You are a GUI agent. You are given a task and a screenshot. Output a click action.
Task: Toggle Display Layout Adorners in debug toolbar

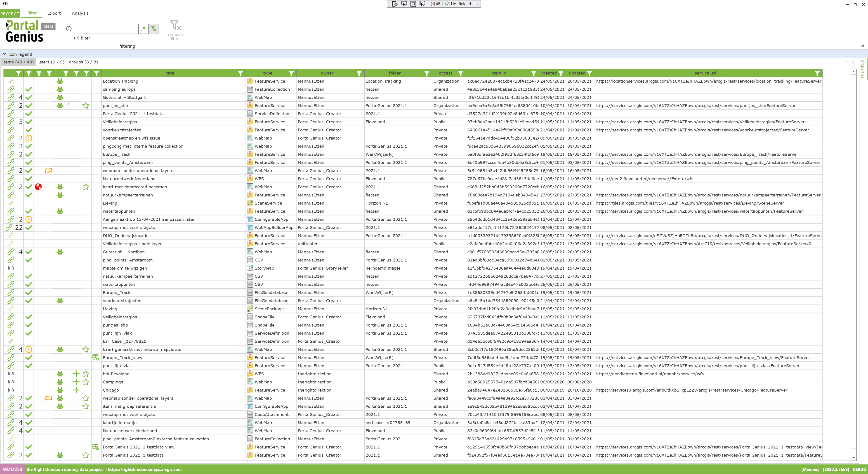[413, 4]
